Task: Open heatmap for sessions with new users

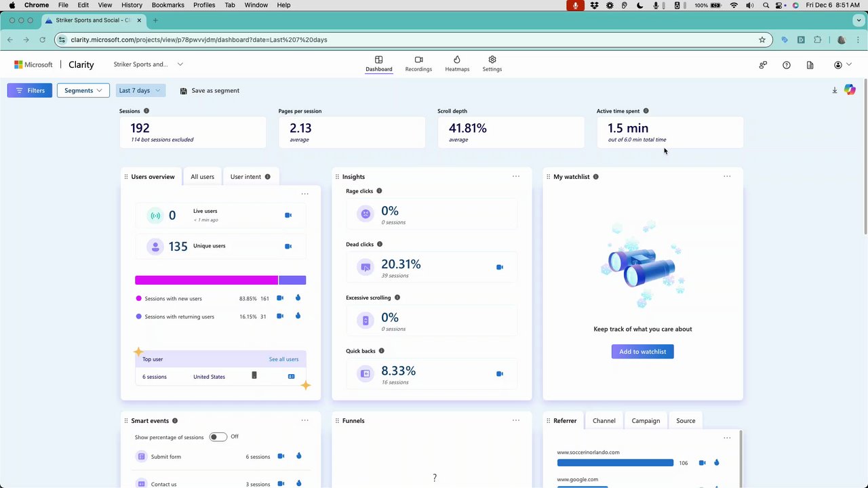Action: tap(298, 298)
